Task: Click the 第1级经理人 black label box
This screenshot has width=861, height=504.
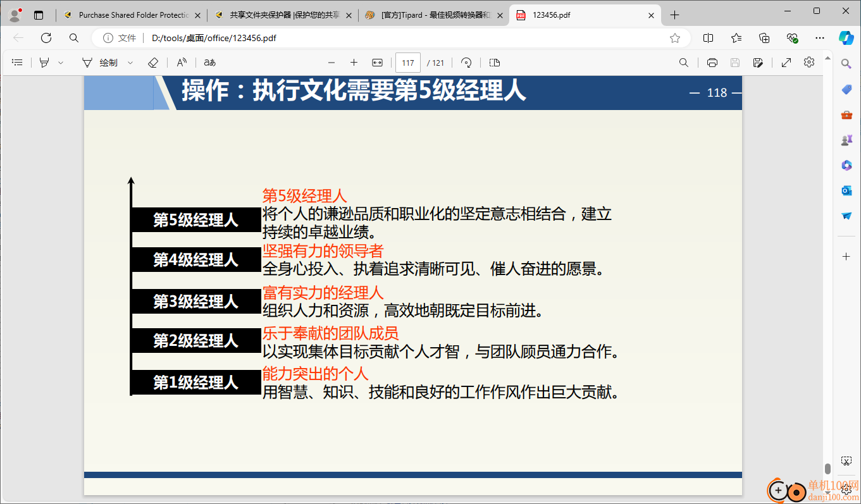Action: tap(196, 382)
